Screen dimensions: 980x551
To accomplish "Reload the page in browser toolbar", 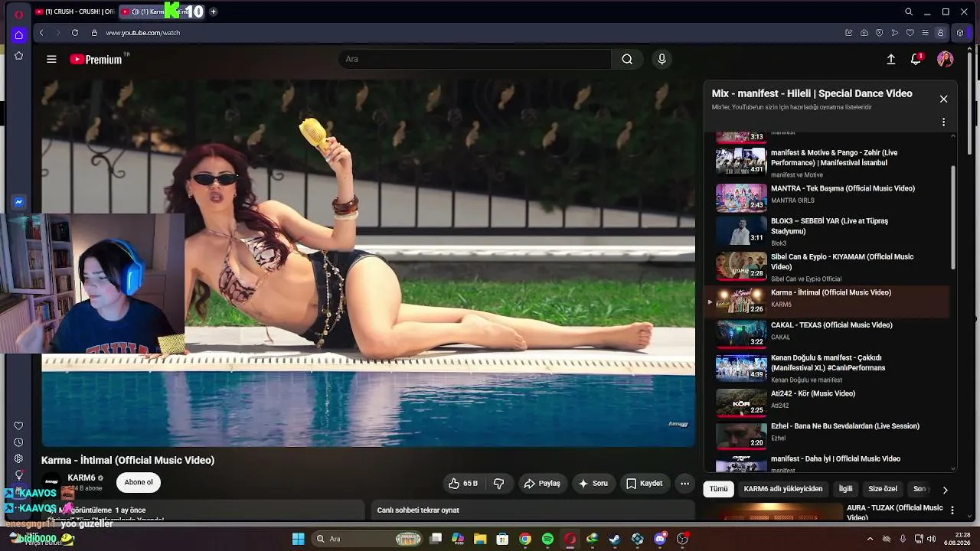I will coord(75,33).
